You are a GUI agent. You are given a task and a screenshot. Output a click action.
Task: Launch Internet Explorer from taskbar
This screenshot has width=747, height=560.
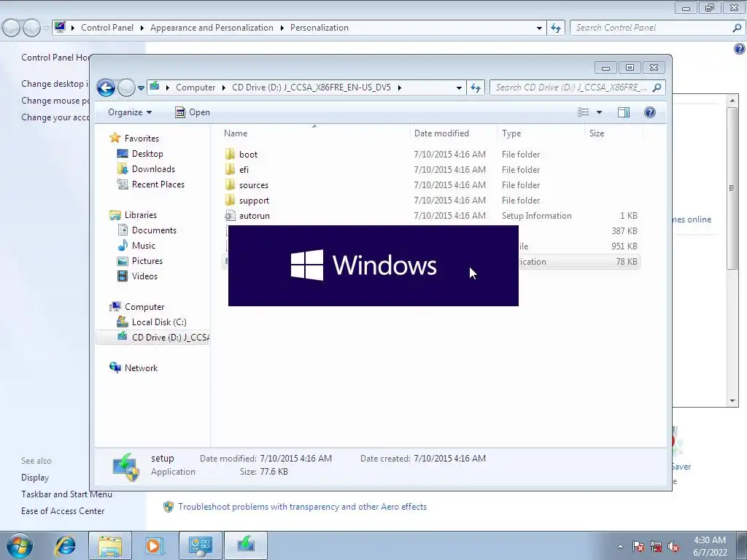click(x=65, y=545)
